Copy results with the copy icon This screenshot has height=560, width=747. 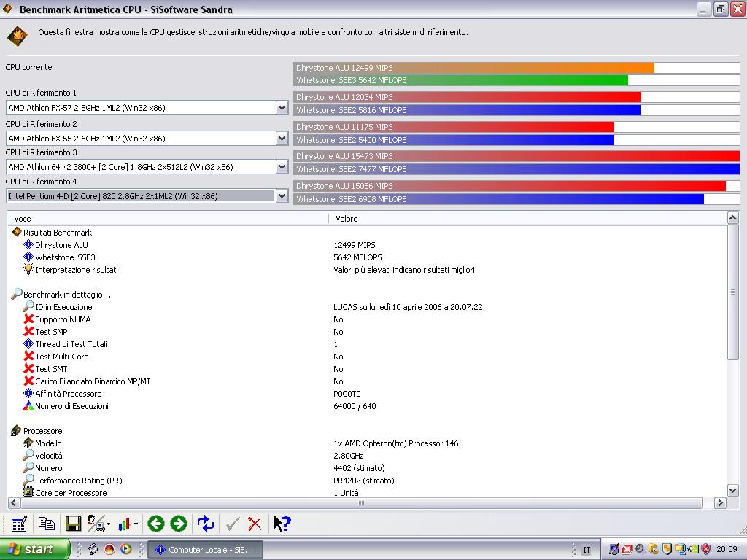[46, 524]
